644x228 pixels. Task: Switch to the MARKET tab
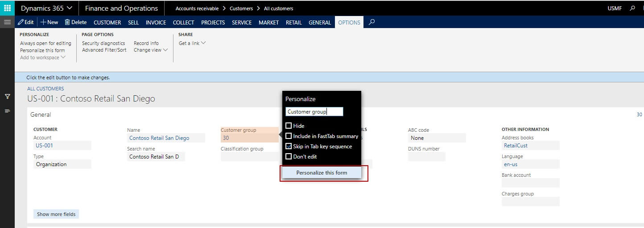269,22
